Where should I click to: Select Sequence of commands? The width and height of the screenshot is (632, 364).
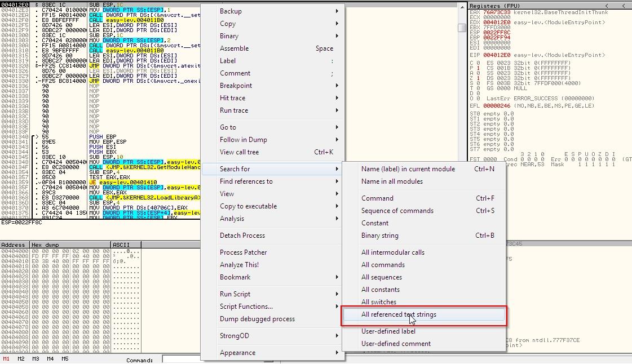[423, 211]
